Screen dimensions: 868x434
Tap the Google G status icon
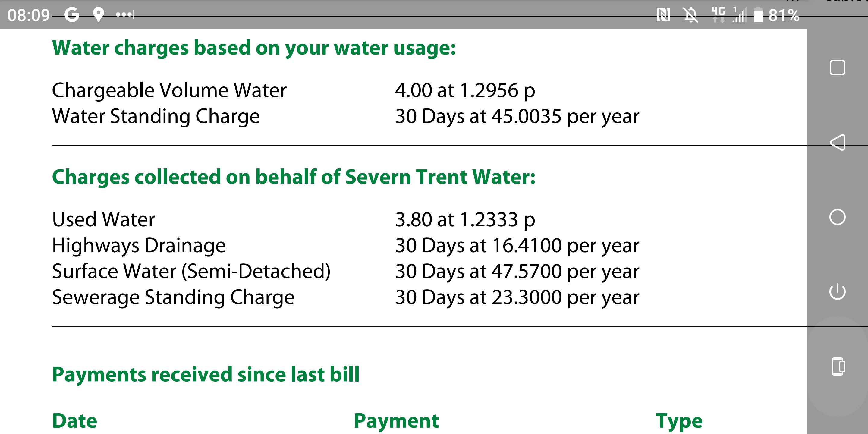pyautogui.click(x=72, y=15)
